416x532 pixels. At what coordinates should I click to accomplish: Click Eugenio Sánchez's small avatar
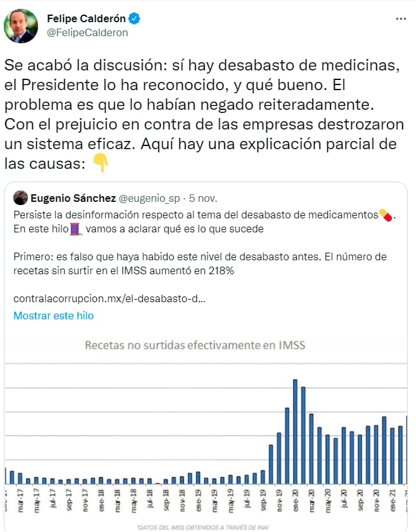tap(20, 197)
